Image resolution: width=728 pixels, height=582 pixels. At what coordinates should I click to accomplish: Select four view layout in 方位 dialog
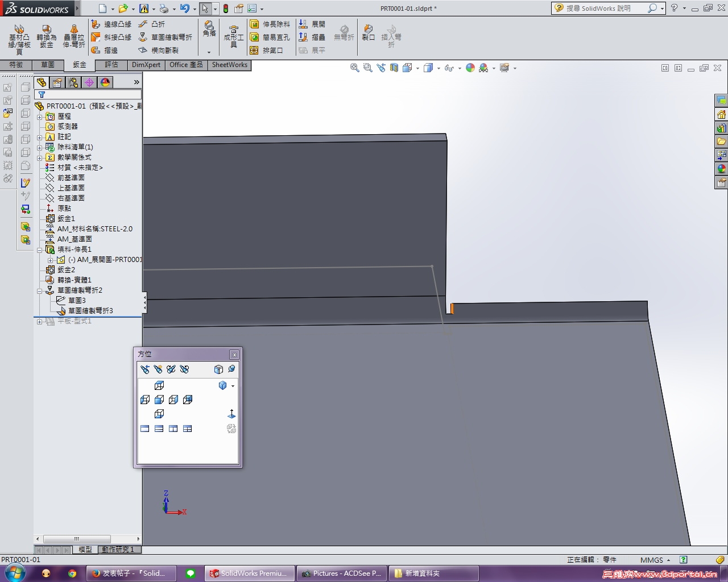click(188, 429)
